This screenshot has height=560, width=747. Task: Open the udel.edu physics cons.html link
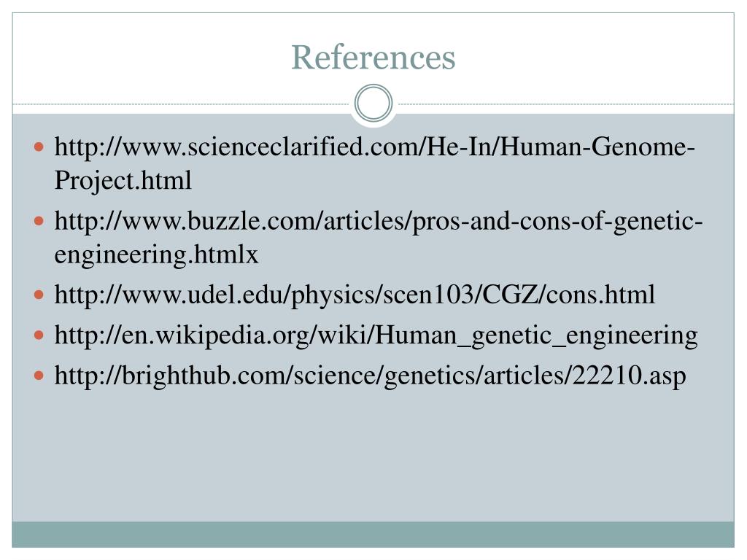[x=355, y=295]
